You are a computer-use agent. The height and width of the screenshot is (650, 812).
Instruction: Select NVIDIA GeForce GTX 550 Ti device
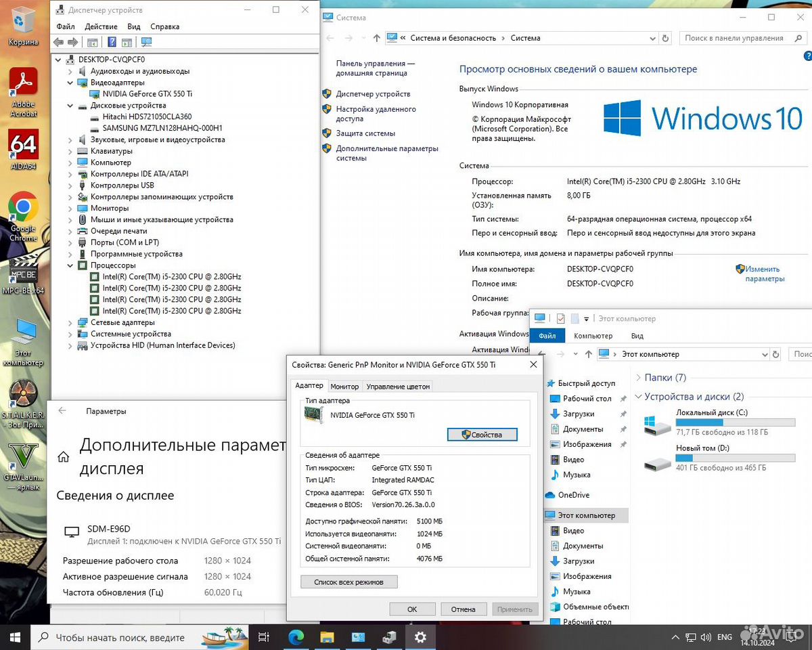click(148, 94)
